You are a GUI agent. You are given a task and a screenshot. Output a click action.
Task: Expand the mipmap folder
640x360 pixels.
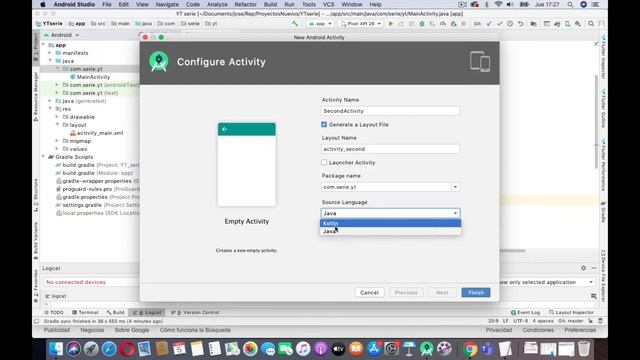pyautogui.click(x=58, y=141)
